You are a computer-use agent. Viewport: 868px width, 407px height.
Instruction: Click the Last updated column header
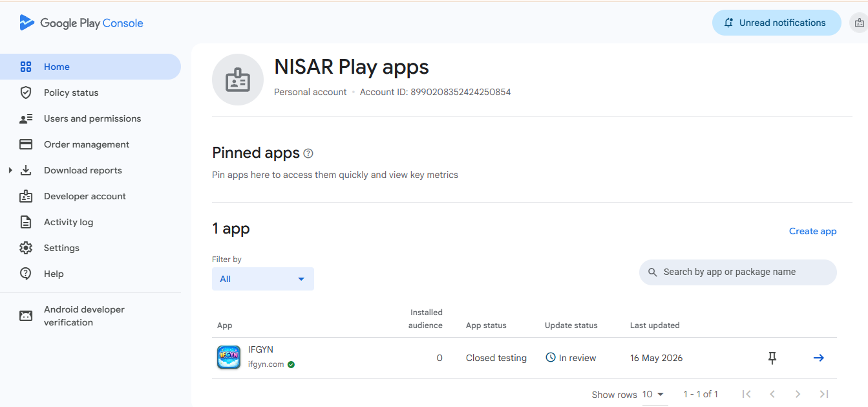pos(655,325)
